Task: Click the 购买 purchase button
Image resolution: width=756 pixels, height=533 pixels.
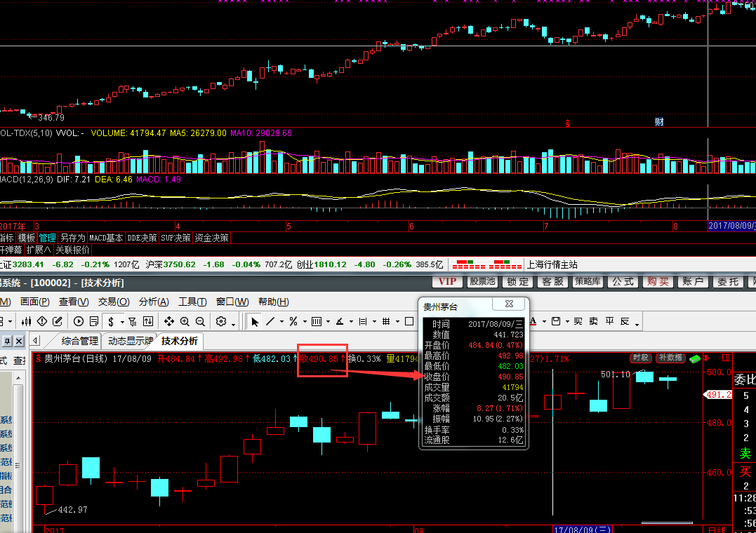Action: pyautogui.click(x=658, y=281)
